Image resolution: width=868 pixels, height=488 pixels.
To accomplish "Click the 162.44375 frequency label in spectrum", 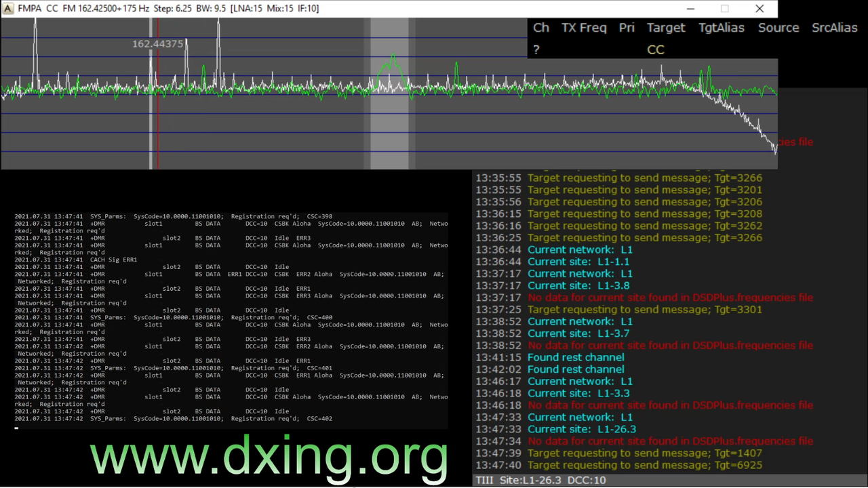I will pos(157,44).
